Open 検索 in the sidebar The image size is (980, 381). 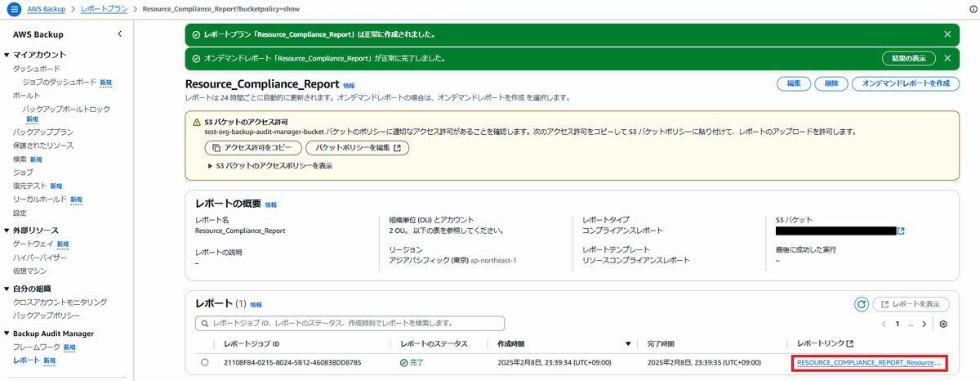[20, 159]
